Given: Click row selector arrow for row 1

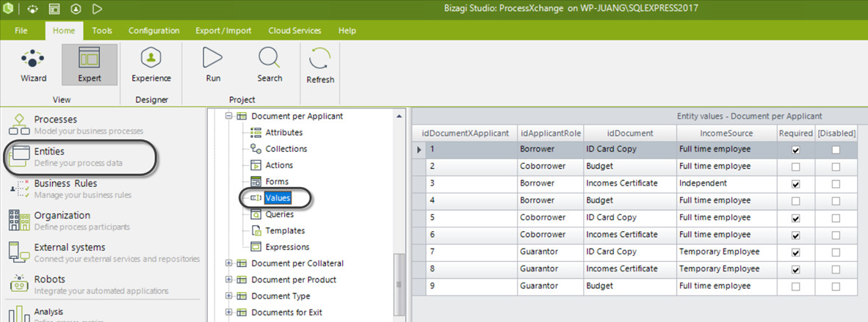Looking at the screenshot, I should point(419,150).
